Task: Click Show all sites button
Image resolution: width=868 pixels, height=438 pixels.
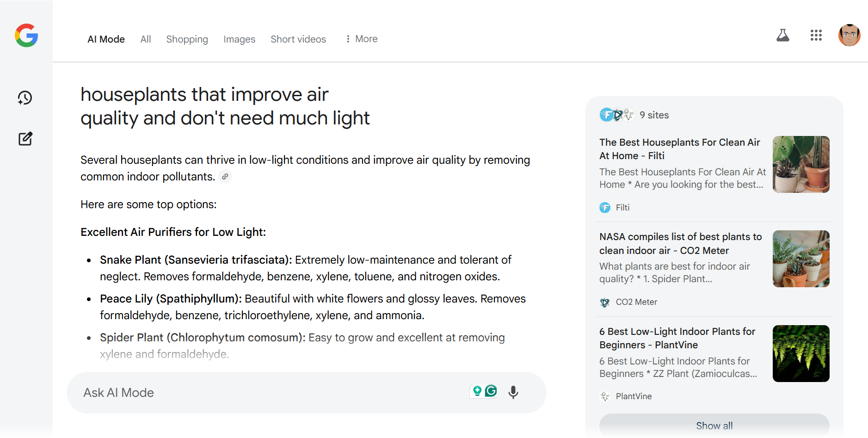Action: point(714,426)
